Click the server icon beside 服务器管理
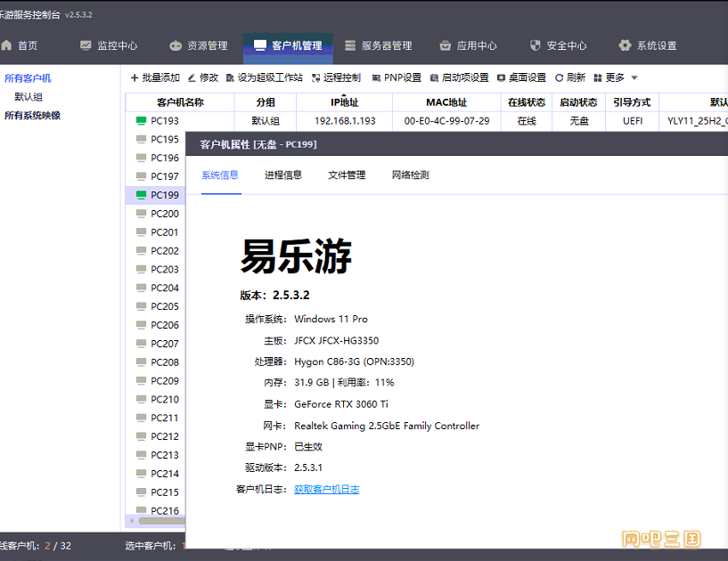Viewport: 728px width, 561px height. coord(350,45)
